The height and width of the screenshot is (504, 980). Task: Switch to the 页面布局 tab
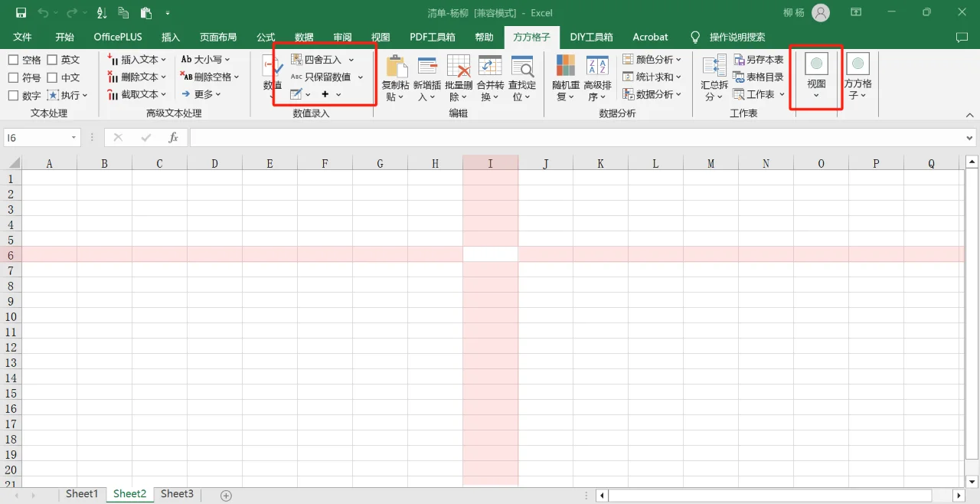pyautogui.click(x=218, y=37)
